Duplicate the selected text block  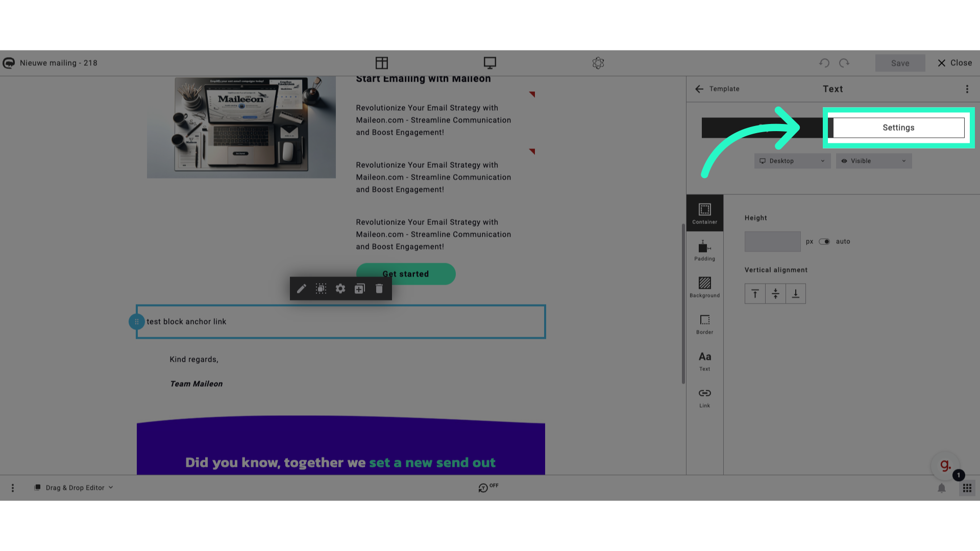(x=360, y=289)
